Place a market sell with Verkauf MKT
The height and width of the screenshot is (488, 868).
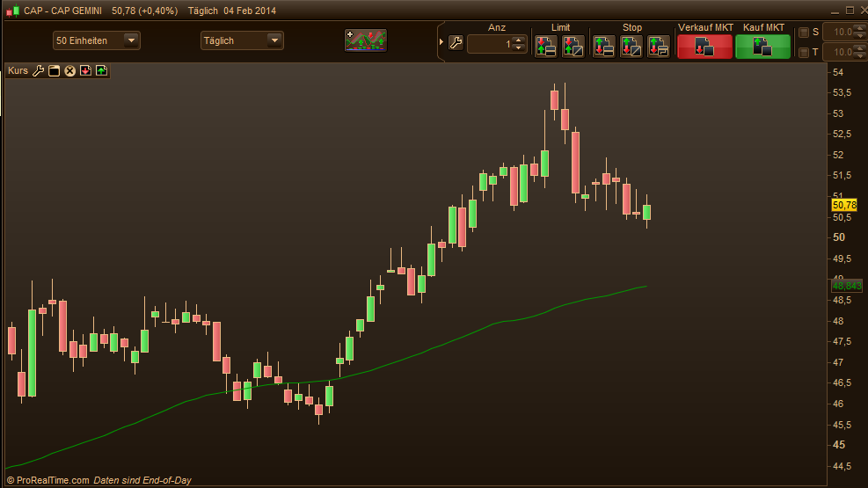click(x=704, y=47)
